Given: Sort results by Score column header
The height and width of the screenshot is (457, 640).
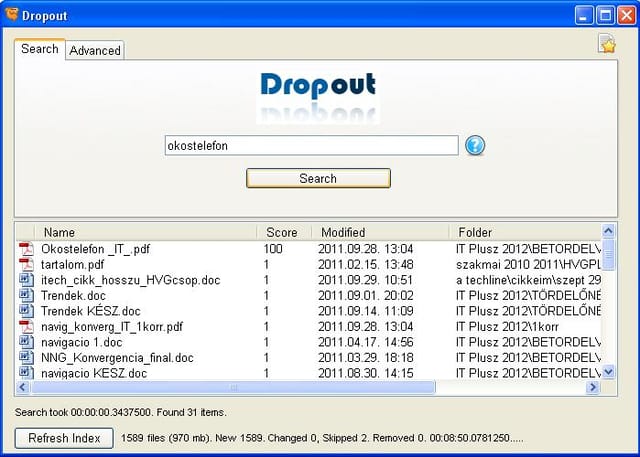Looking at the screenshot, I should pos(284,232).
